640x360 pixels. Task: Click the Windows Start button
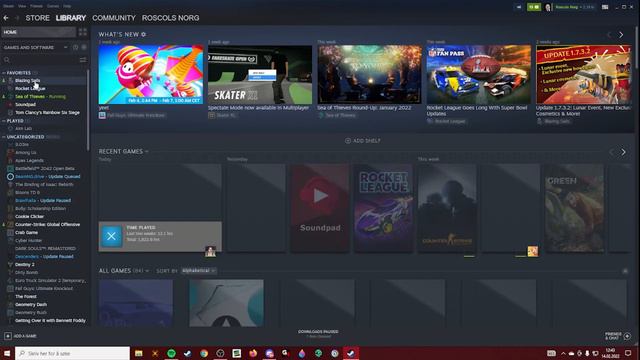(x=7, y=353)
